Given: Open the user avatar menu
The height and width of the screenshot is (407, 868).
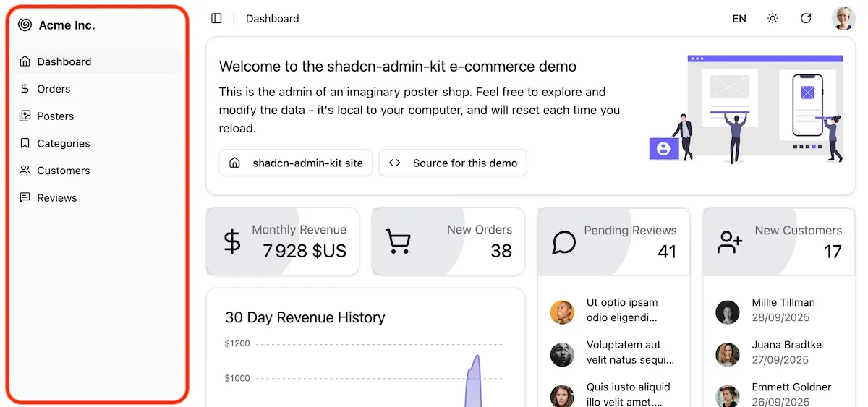Looking at the screenshot, I should tap(843, 19).
